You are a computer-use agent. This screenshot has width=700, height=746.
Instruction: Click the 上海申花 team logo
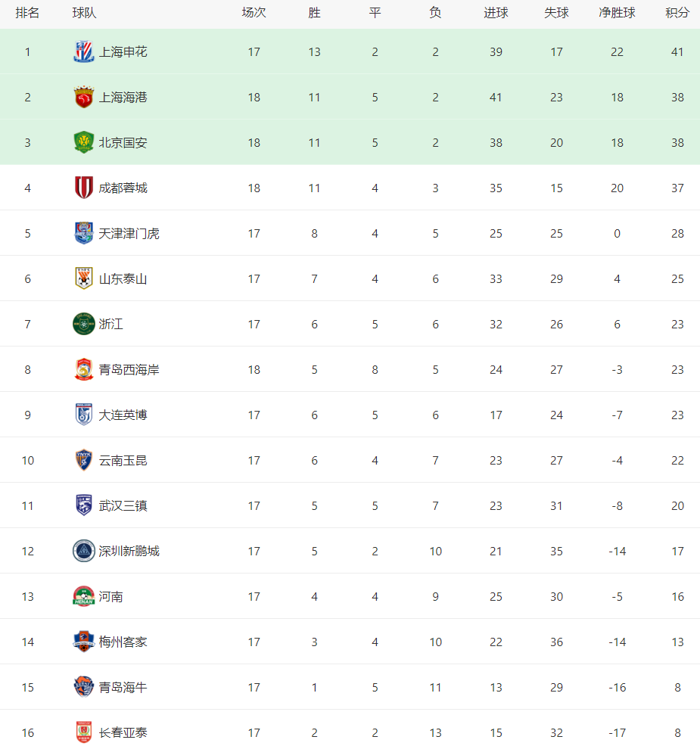[84, 52]
